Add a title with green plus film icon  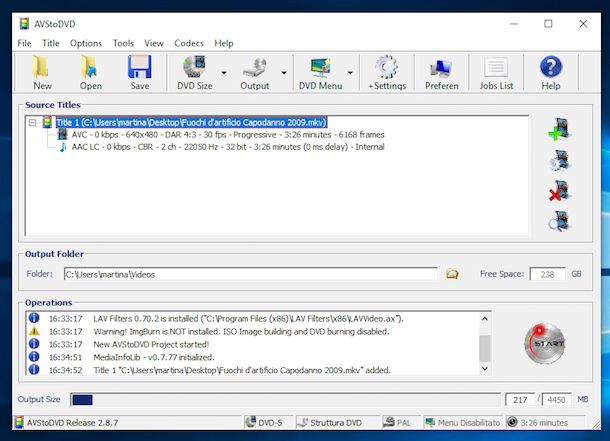560,129
